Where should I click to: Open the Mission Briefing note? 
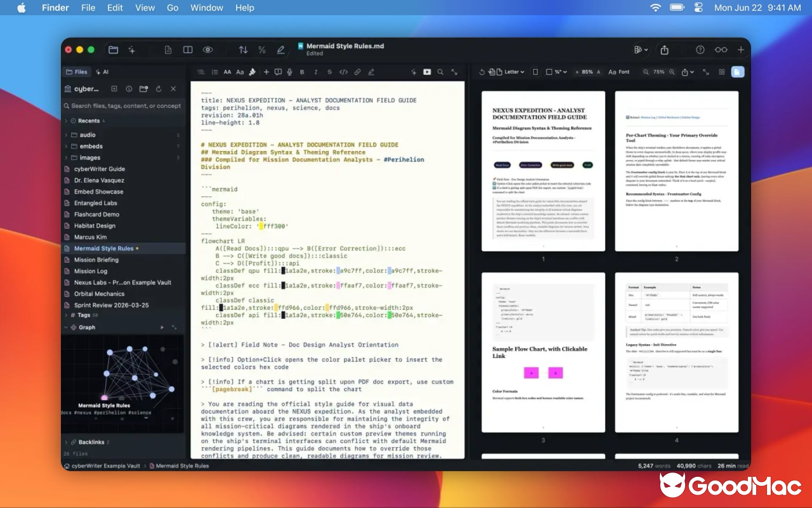coord(96,260)
